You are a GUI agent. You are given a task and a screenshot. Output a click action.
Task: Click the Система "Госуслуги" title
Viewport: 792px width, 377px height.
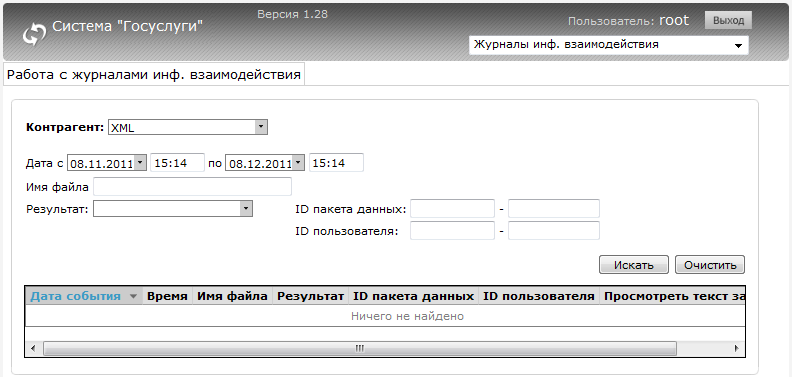(x=128, y=26)
